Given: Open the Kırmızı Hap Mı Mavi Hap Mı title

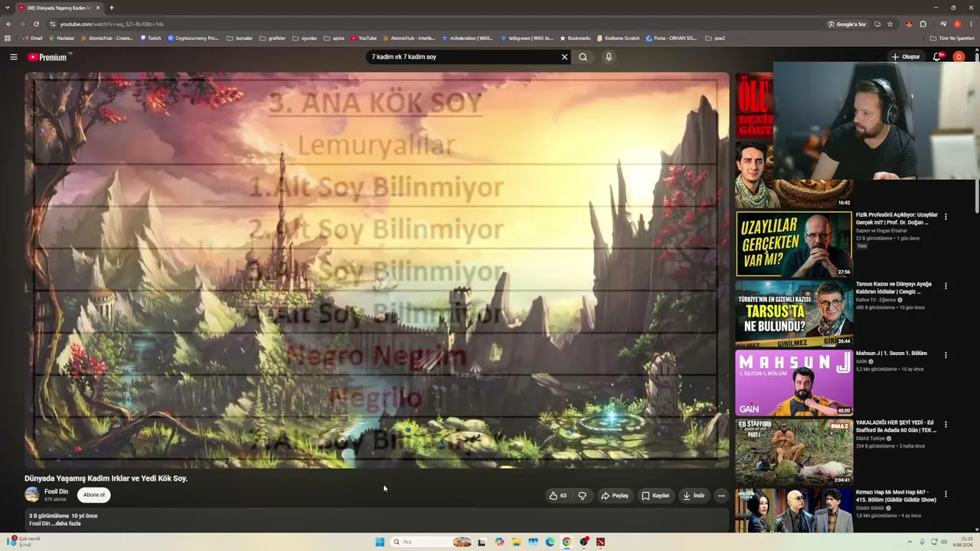Looking at the screenshot, I should pos(897,496).
